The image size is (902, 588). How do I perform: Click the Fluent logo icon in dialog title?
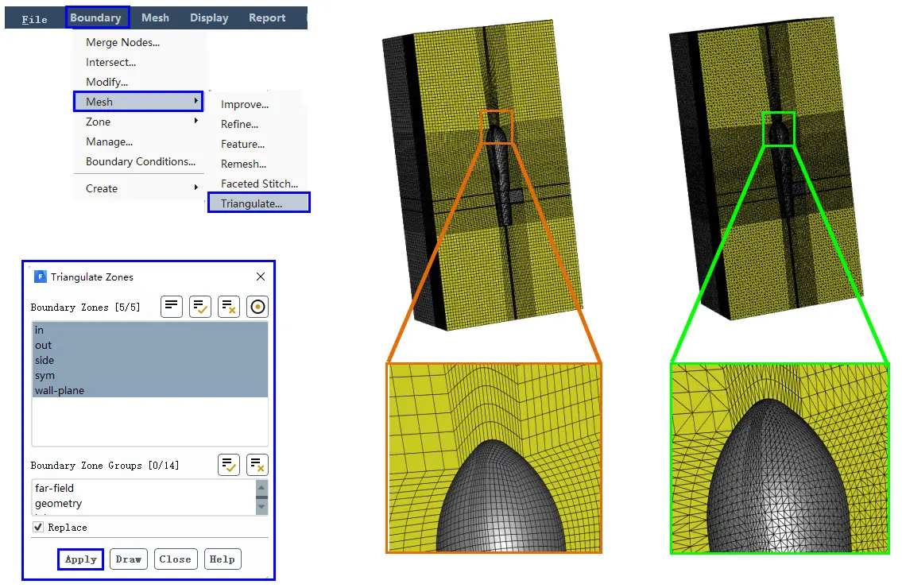point(41,277)
